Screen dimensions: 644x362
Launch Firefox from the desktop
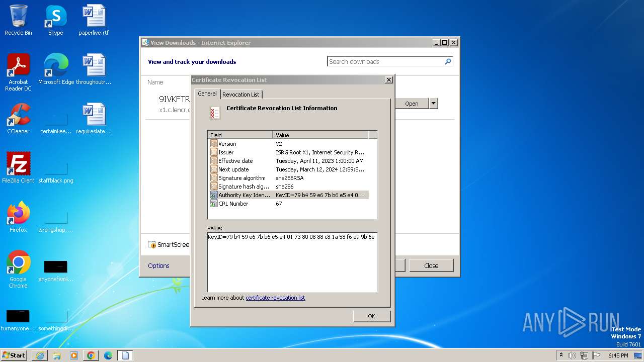[x=18, y=217]
